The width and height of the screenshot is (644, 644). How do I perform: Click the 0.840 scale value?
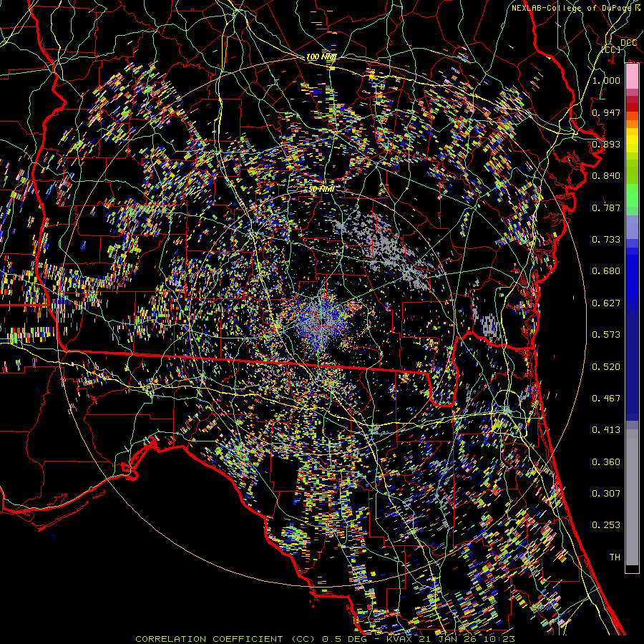coord(606,176)
